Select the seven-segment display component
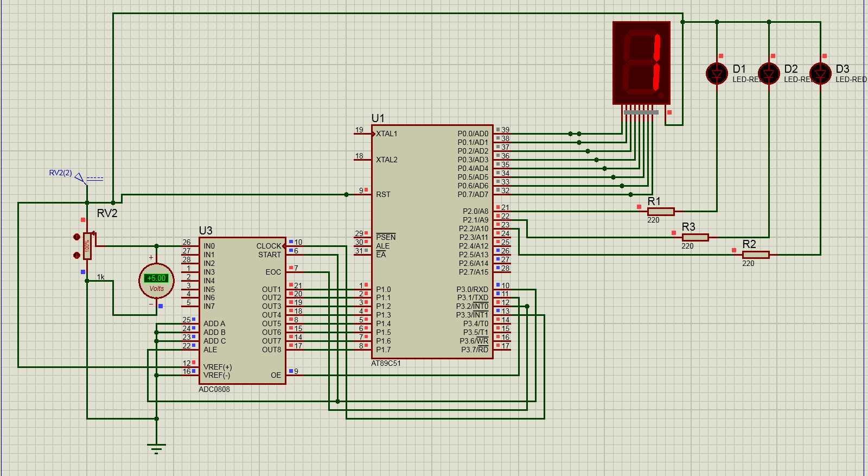This screenshot has width=868, height=476. 641,63
